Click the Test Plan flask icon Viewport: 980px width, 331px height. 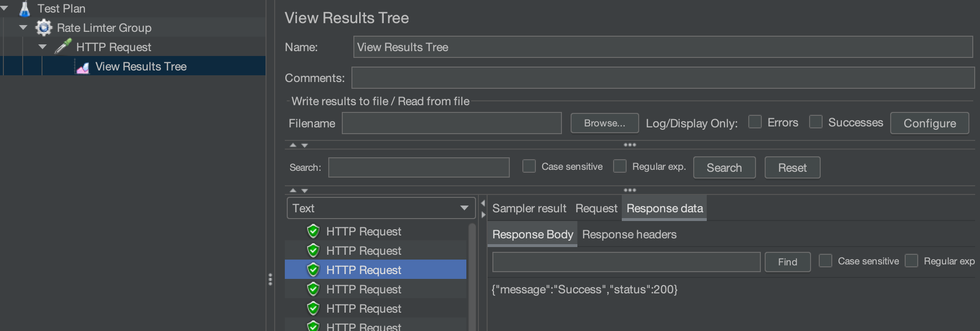pos(25,9)
